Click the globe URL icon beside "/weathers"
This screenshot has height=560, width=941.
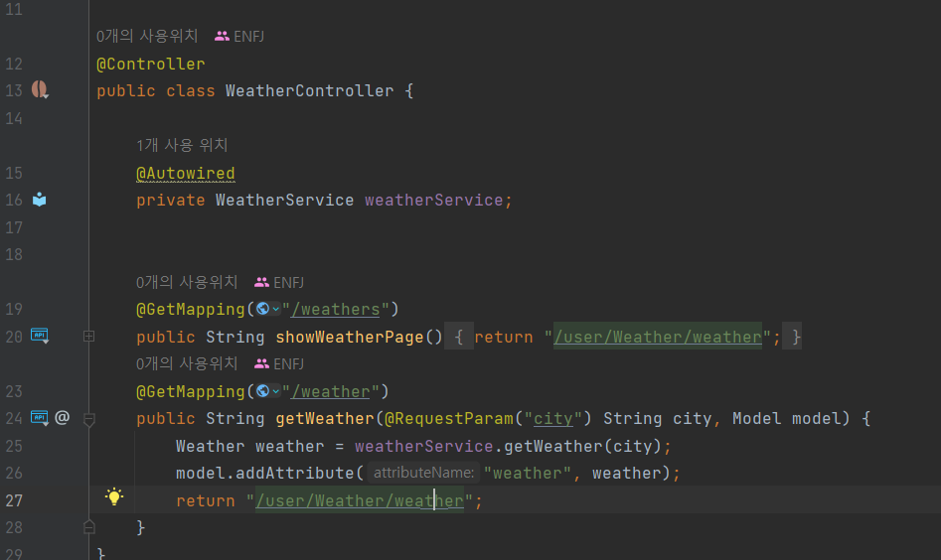pos(263,309)
